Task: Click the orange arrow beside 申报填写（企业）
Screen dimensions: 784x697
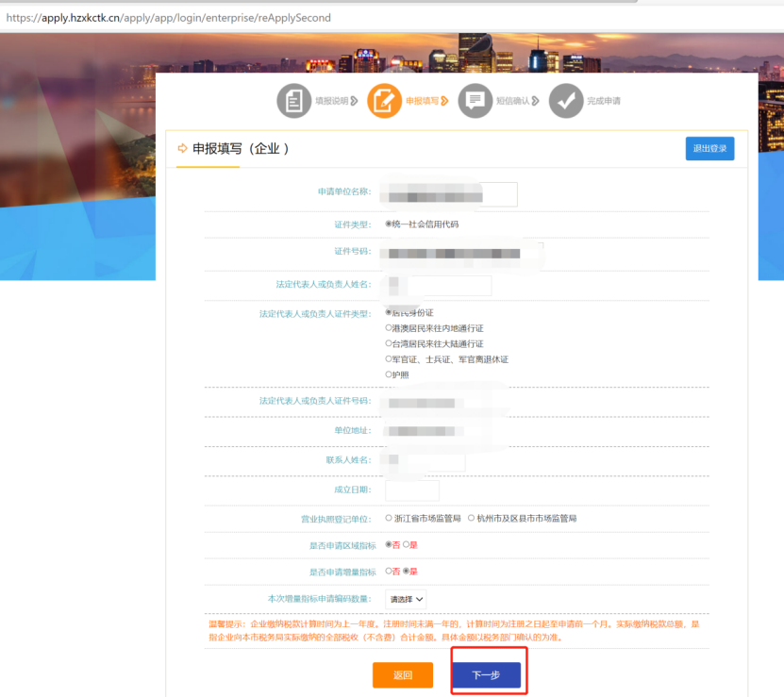Action: (182, 149)
